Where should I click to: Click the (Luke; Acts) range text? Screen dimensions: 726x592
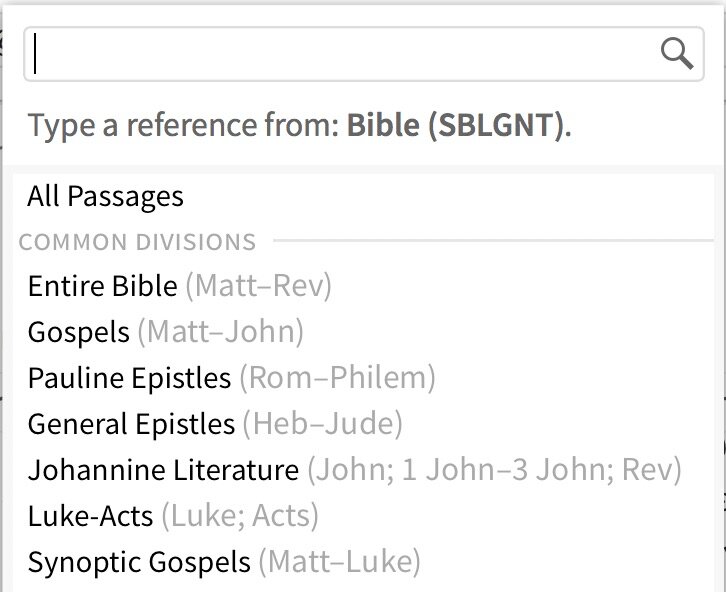(x=240, y=516)
